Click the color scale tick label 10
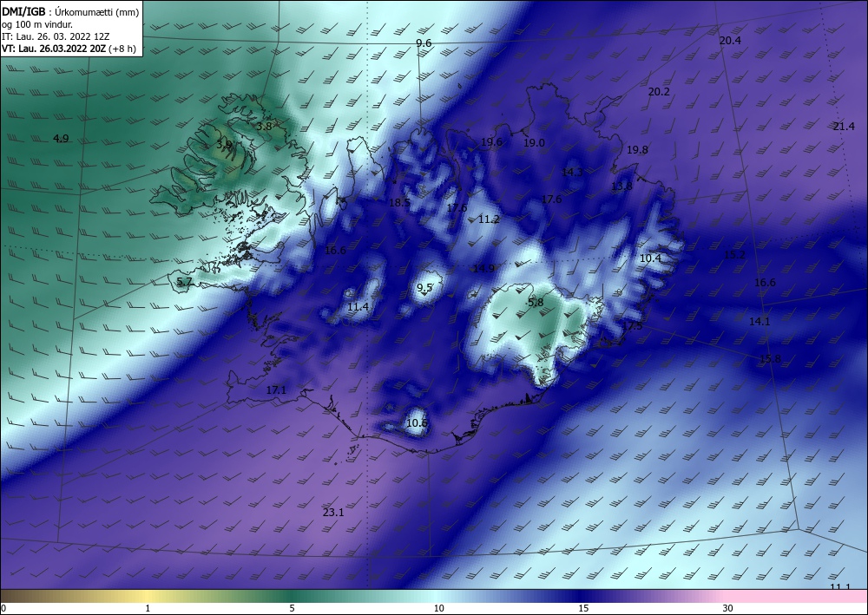Image resolution: width=868 pixels, height=615 pixels. 438,608
